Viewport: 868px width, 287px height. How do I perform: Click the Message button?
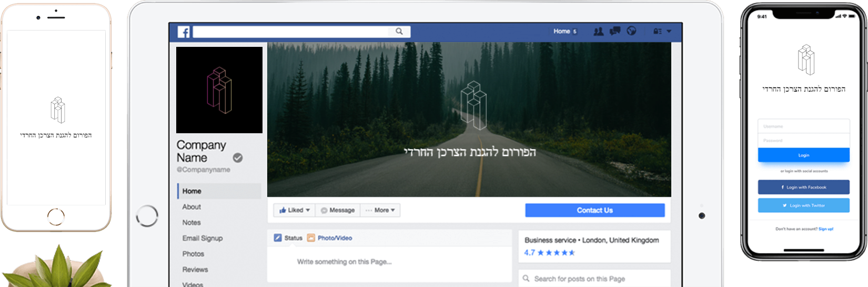coord(338,210)
